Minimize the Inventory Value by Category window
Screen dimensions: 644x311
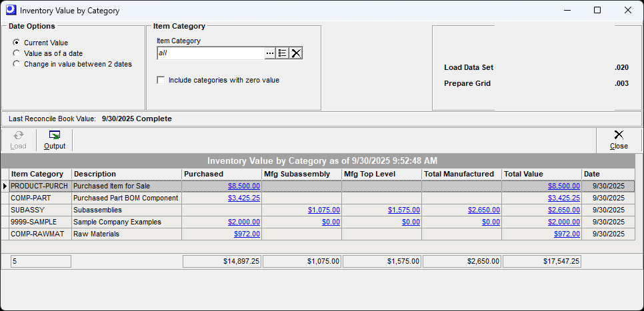click(567, 10)
